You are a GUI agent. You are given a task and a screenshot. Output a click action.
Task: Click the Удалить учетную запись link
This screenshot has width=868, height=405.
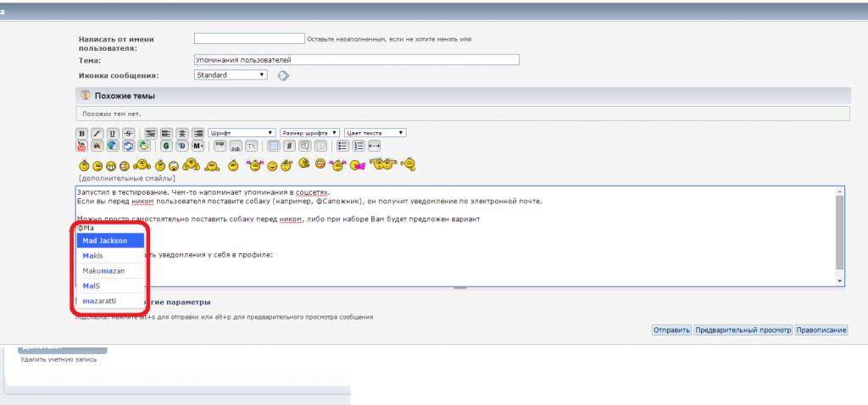point(58,359)
